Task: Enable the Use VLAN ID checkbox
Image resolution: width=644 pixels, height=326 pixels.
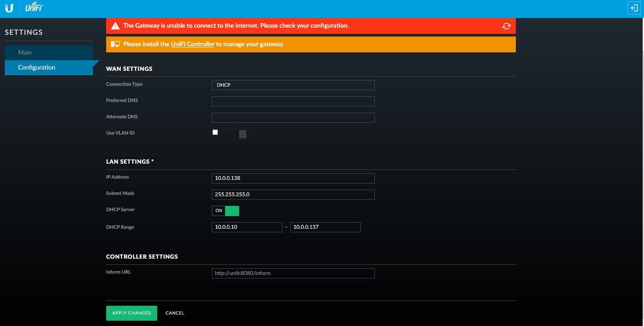Action: (x=215, y=132)
